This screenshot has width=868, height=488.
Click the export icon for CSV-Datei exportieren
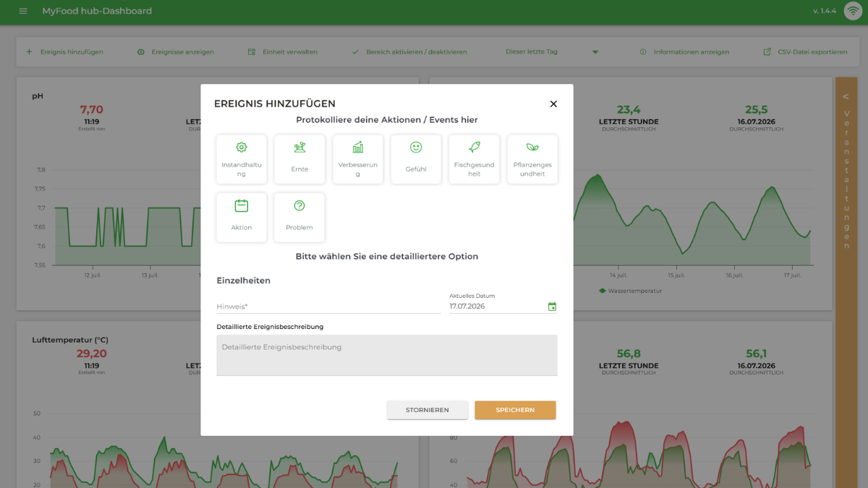pyautogui.click(x=767, y=52)
